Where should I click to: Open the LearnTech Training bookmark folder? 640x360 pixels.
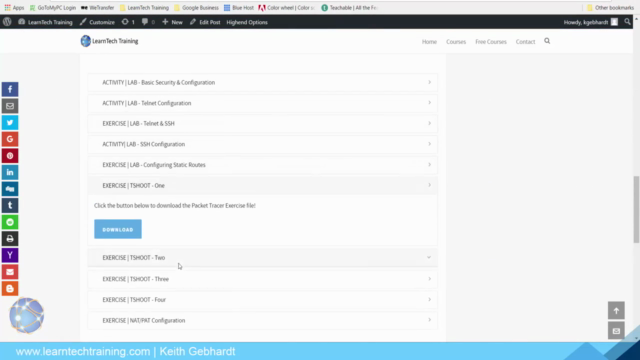pos(144,7)
